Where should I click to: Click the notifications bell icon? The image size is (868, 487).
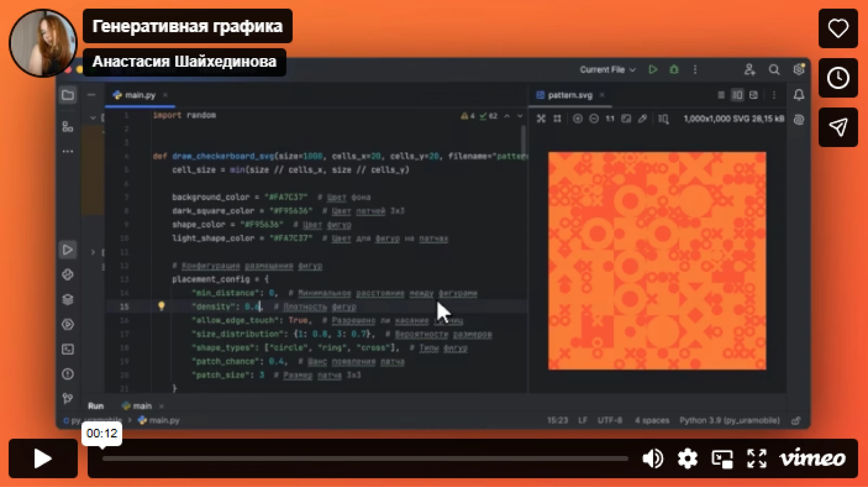(x=799, y=95)
